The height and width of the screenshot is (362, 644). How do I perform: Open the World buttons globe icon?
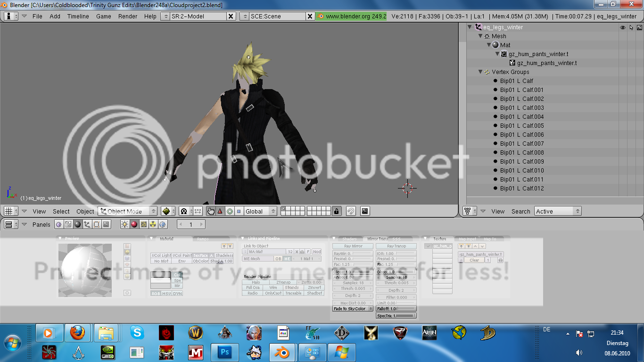(x=163, y=224)
